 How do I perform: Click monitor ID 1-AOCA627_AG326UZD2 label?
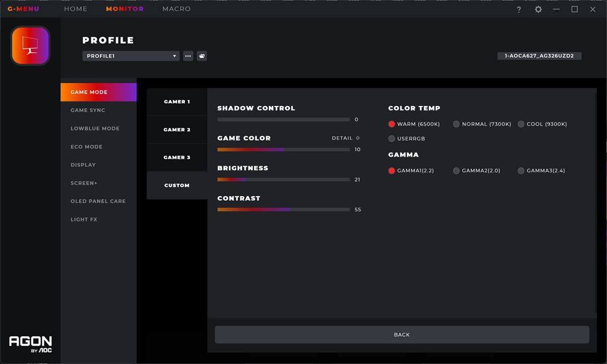539,56
